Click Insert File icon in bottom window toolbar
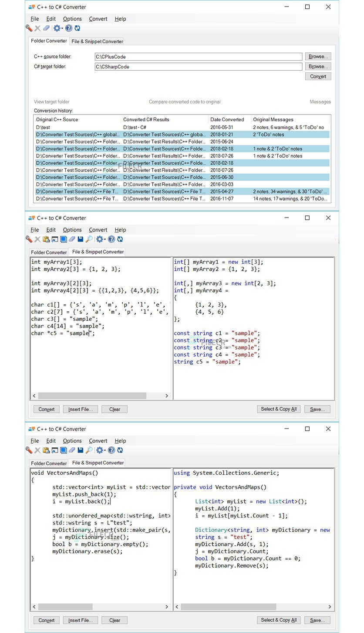This screenshot has height=633, width=364. [x=55, y=450]
